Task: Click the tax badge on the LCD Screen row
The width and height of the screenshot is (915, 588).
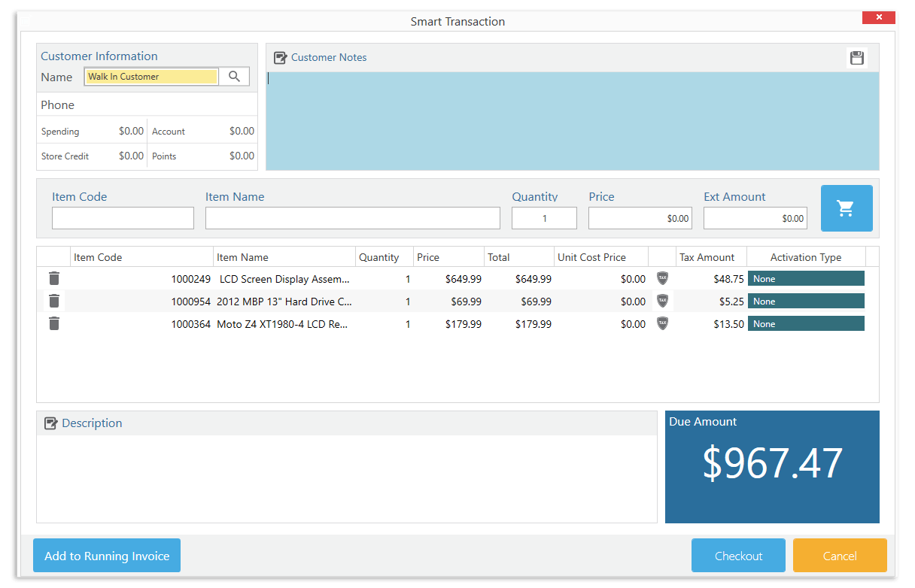Action: coord(661,278)
